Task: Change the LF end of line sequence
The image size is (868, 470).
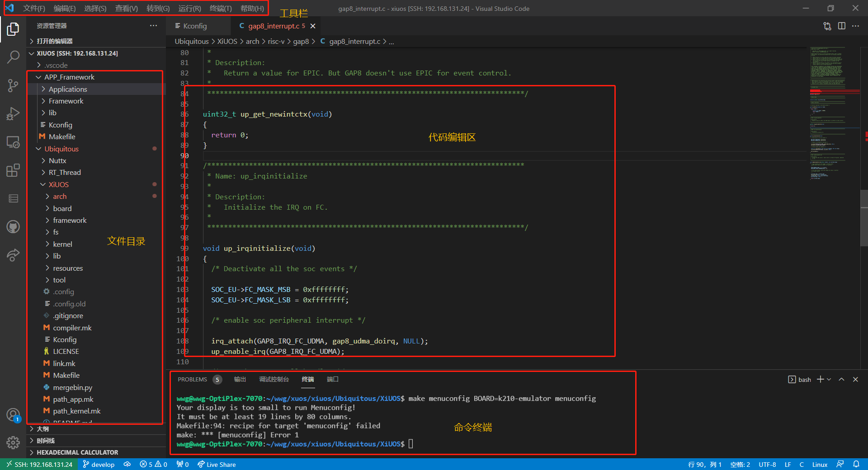Action: pos(788,465)
